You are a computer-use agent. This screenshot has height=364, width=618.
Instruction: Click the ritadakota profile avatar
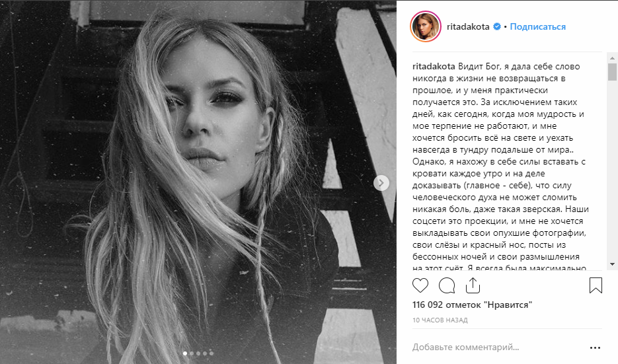[x=425, y=26]
